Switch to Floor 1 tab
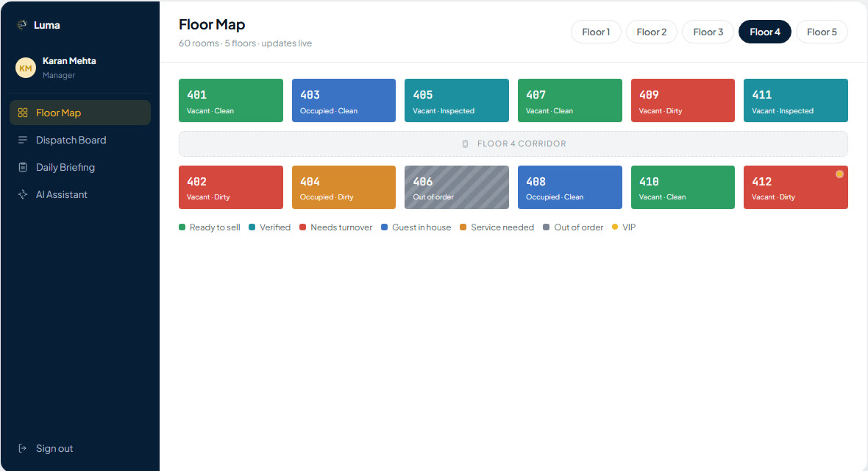 tap(596, 32)
